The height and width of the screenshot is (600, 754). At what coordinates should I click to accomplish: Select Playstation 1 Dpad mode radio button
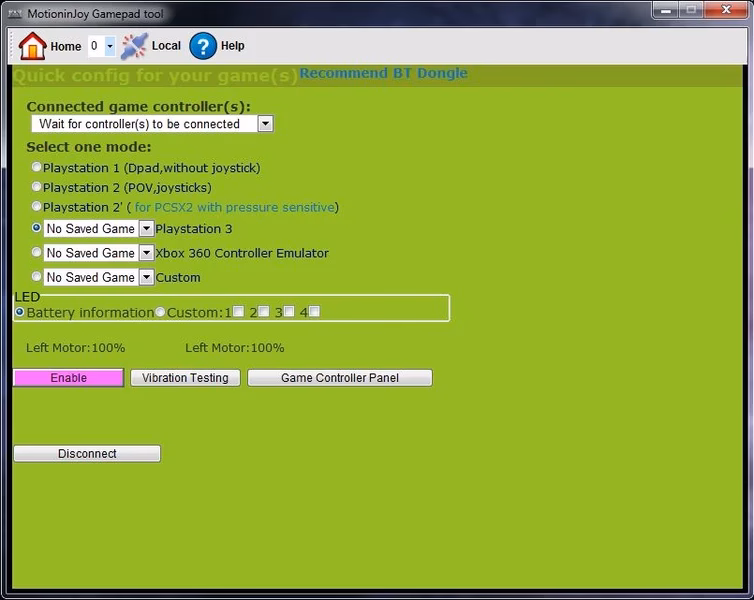tap(37, 167)
